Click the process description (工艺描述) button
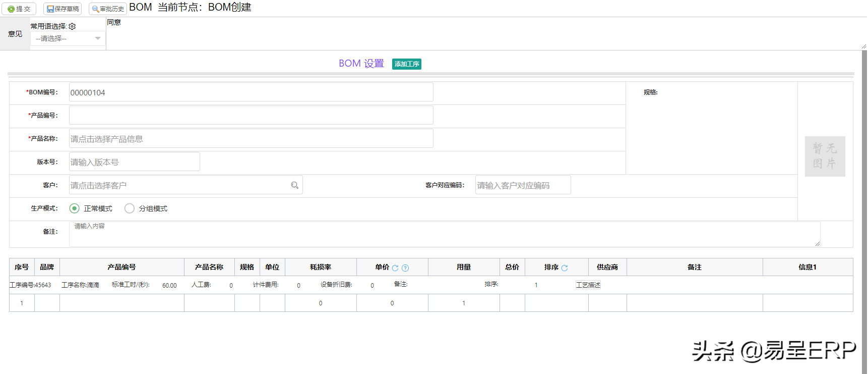868x374 pixels. click(588, 285)
